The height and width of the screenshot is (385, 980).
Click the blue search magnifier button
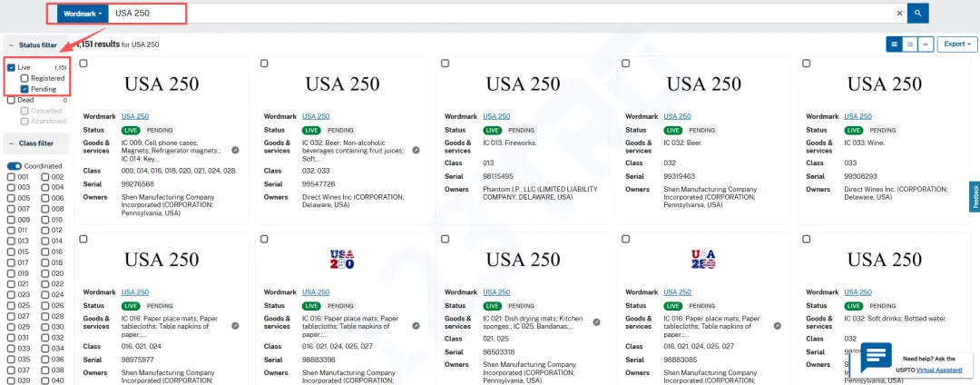pos(918,14)
